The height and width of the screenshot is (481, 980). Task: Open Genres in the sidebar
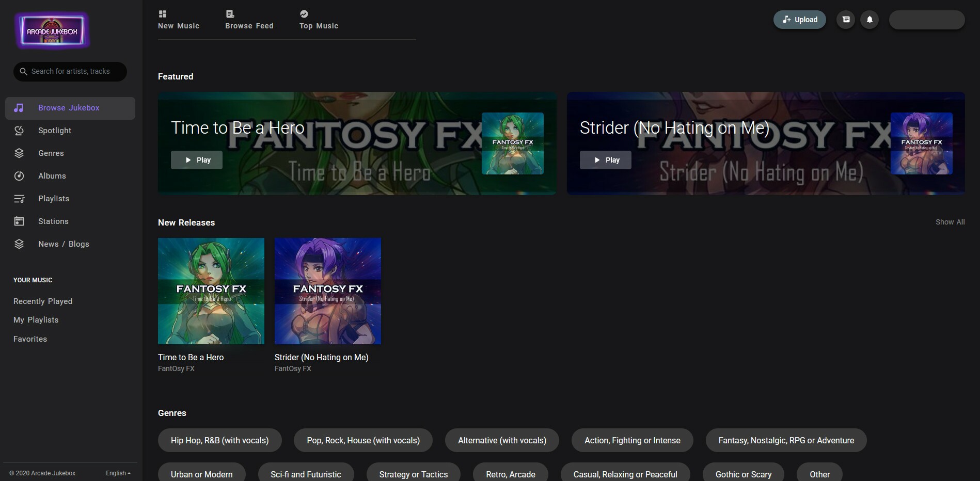[51, 153]
